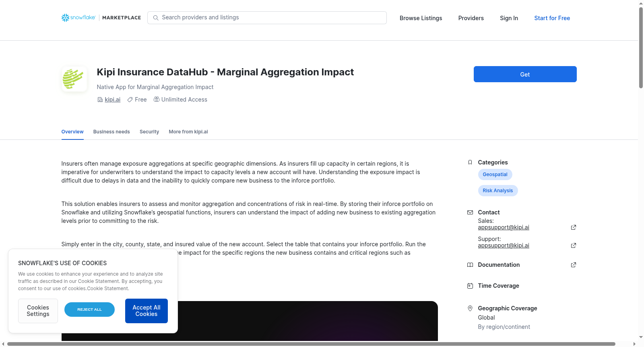Select the Risk Analysis category tag
The image size is (644, 347).
point(498,191)
